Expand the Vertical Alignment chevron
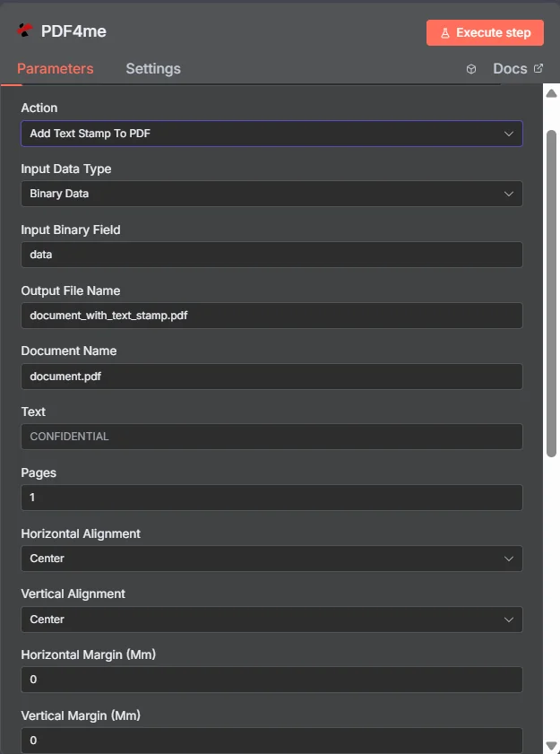The image size is (560, 754). point(509,620)
